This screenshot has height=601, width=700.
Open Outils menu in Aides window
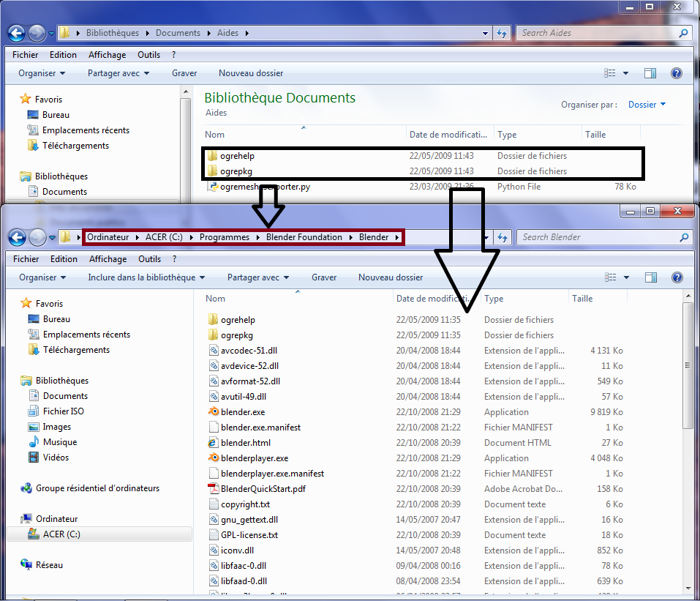click(148, 54)
